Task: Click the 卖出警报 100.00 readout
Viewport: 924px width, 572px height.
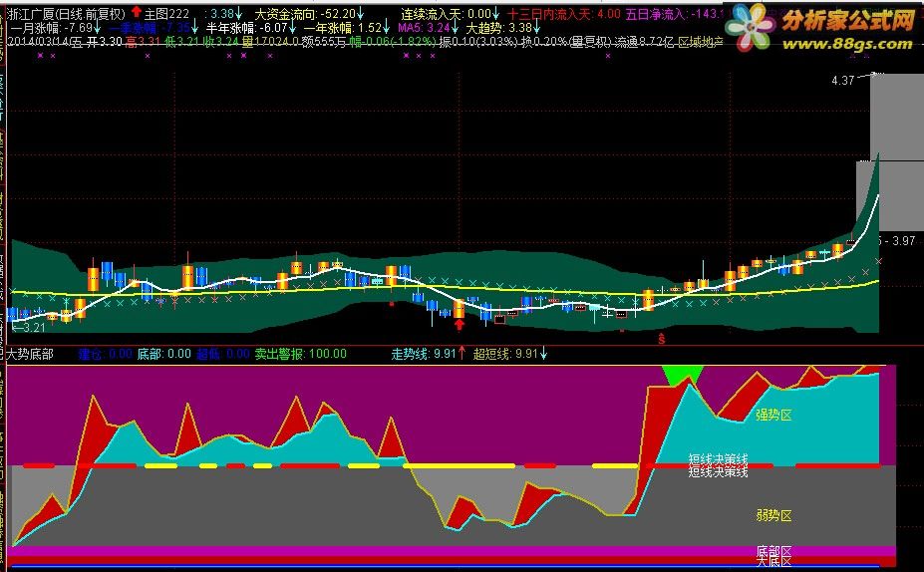Action: pyautogui.click(x=301, y=354)
